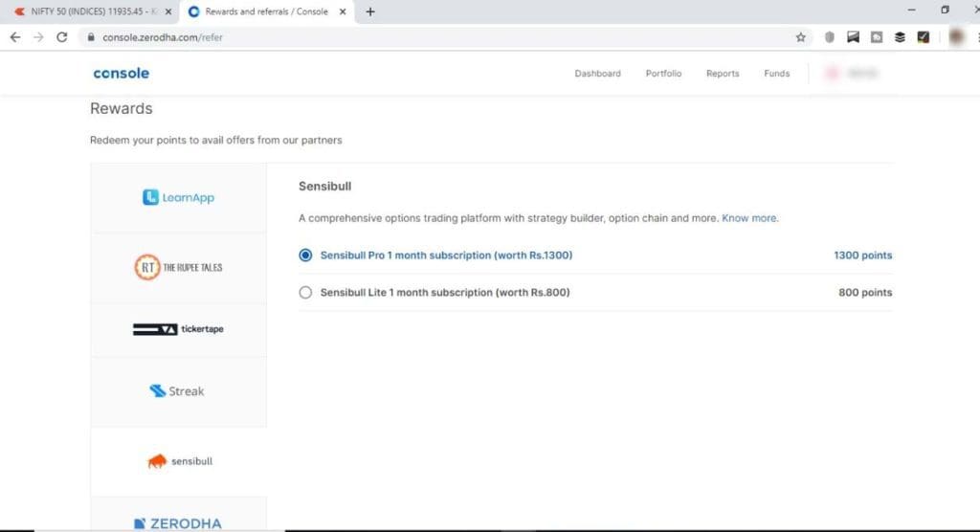980x532 pixels.
Task: Click the square image extension icon
Action: point(877,37)
